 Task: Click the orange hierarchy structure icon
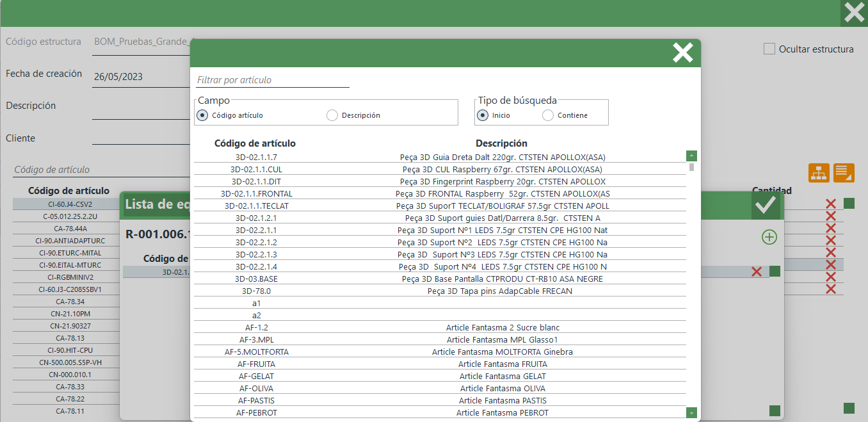(x=819, y=172)
